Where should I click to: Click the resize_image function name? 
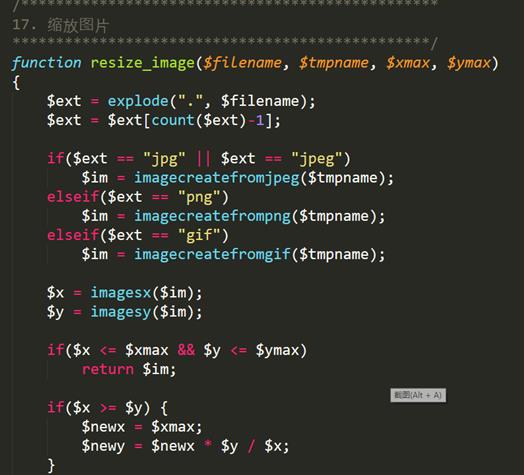coord(143,63)
